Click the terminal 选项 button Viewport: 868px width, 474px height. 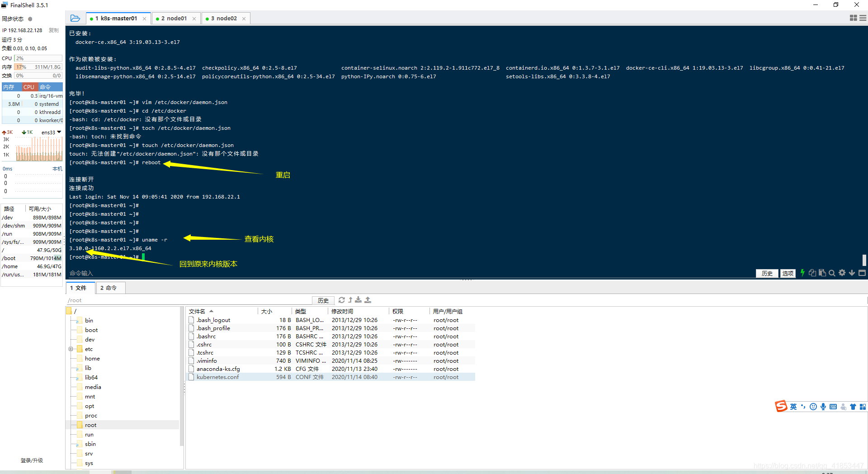[x=788, y=273]
